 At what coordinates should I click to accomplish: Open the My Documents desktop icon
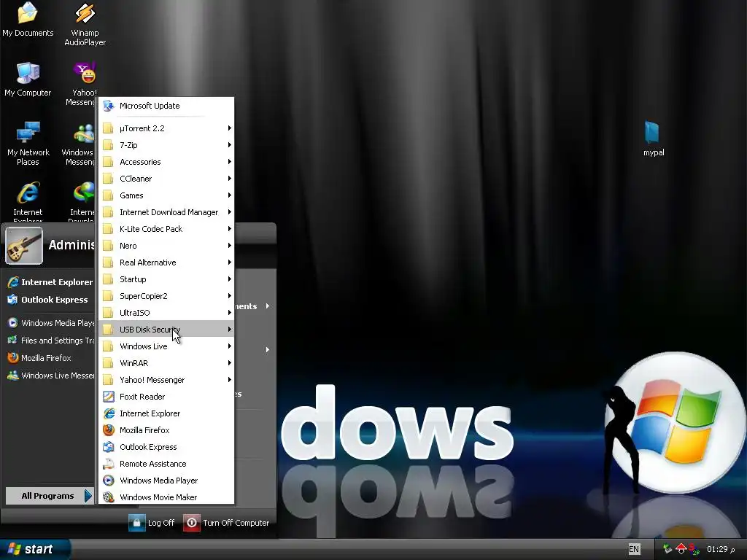click(x=28, y=19)
